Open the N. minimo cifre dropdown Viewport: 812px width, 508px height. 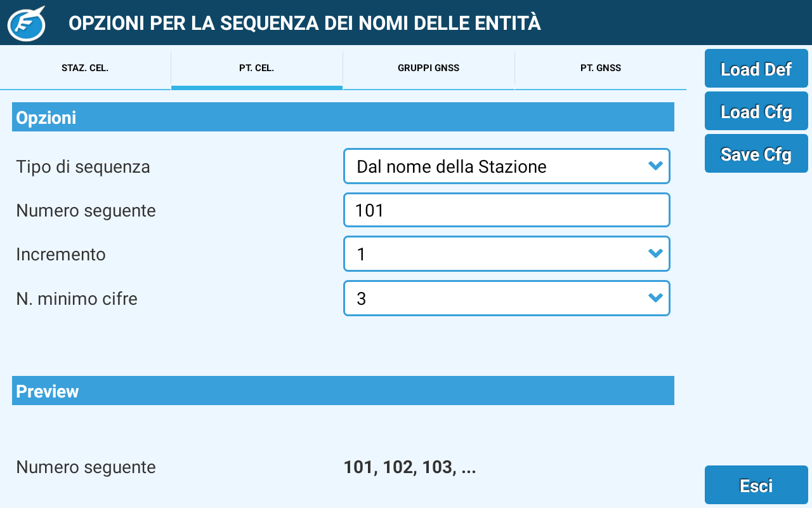point(506,298)
